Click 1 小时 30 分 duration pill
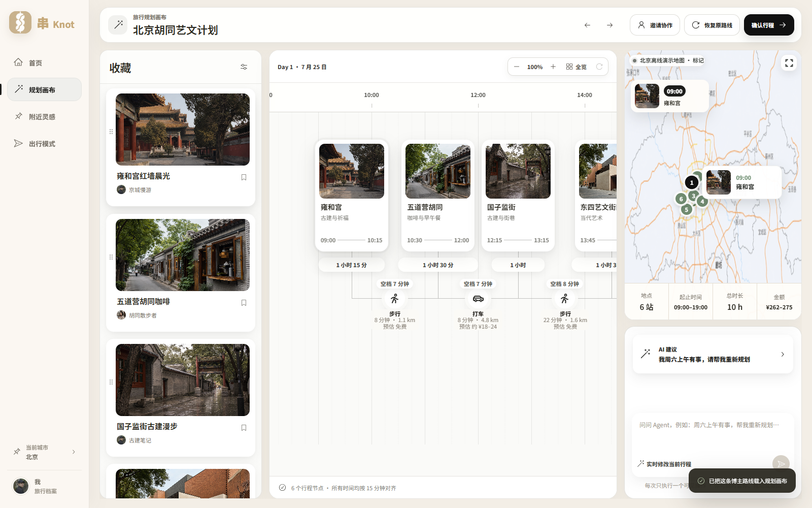The width and height of the screenshot is (812, 508). tap(438, 265)
